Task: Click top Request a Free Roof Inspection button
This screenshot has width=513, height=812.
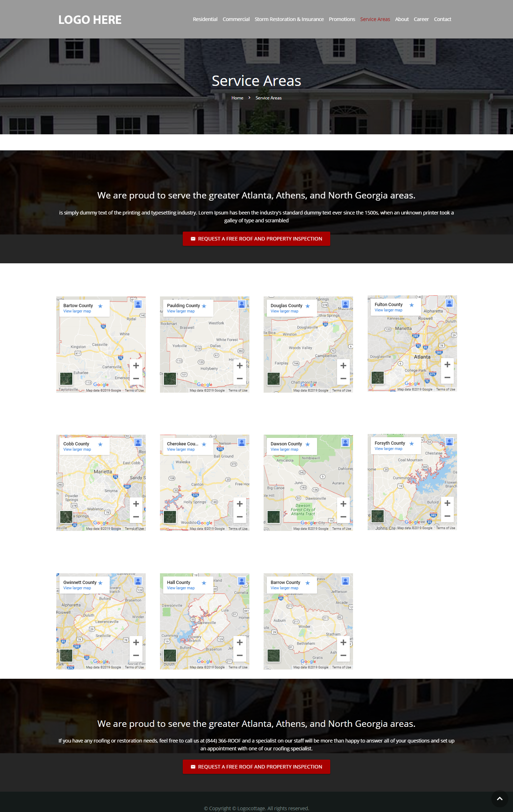Action: point(256,239)
